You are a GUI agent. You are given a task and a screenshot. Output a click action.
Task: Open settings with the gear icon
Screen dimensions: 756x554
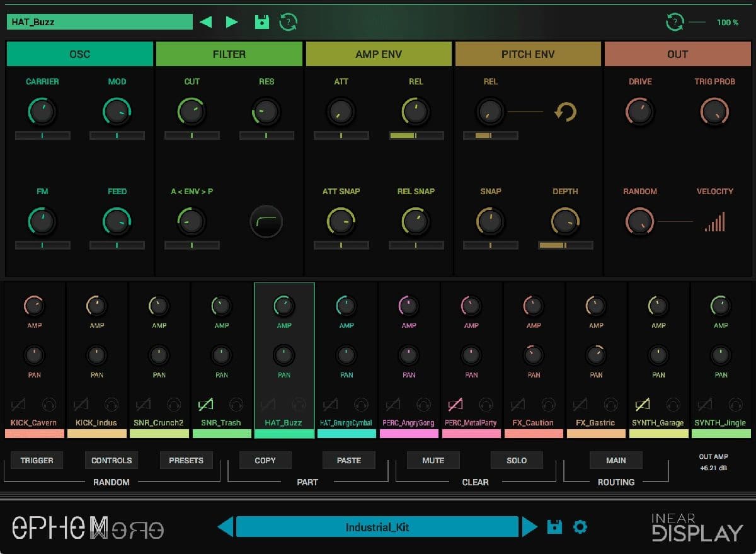(x=580, y=526)
